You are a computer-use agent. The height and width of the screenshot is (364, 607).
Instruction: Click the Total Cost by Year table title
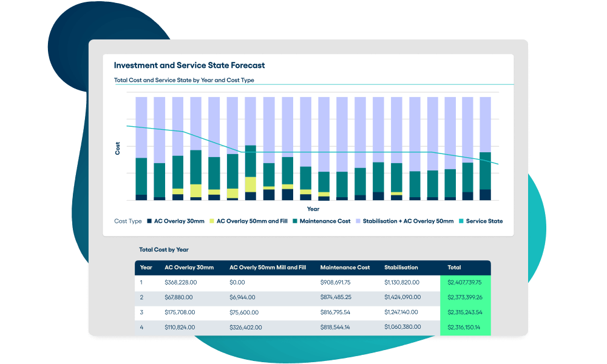click(164, 249)
